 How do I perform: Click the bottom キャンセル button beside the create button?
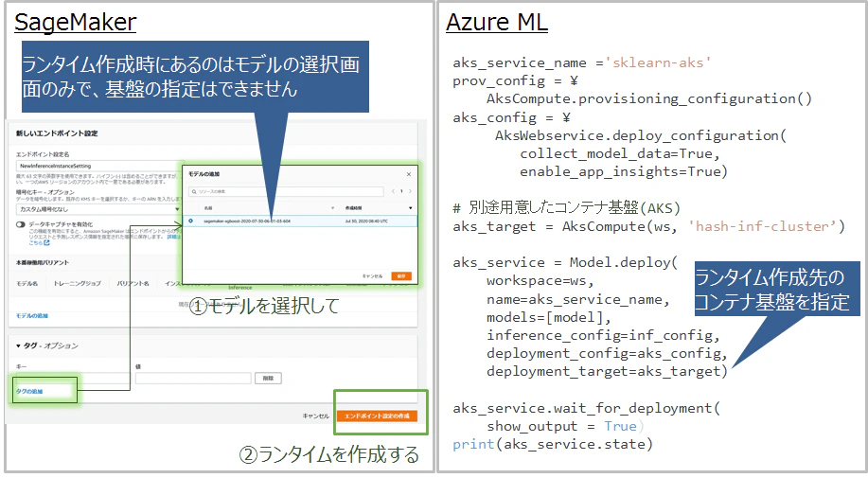click(x=315, y=416)
